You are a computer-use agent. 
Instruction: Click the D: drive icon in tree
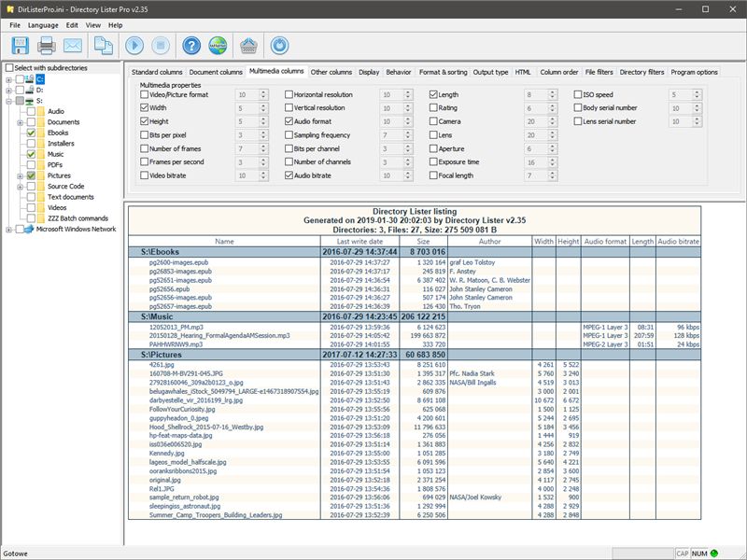click(29, 90)
